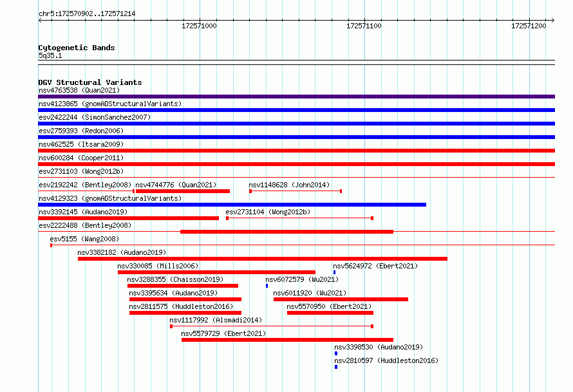Click the Cytogenetic Bands track title
Viewport: 573px width, 392px height.
(x=77, y=48)
